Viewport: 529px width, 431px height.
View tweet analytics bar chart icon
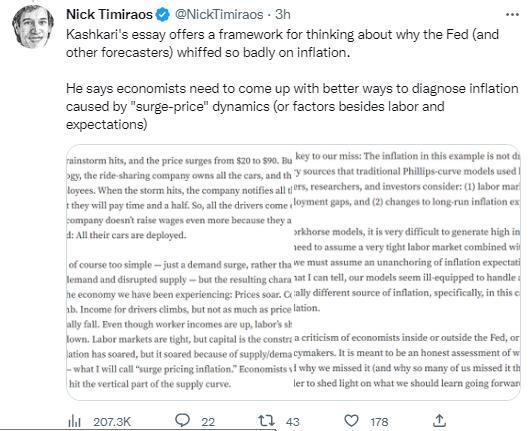click(74, 421)
